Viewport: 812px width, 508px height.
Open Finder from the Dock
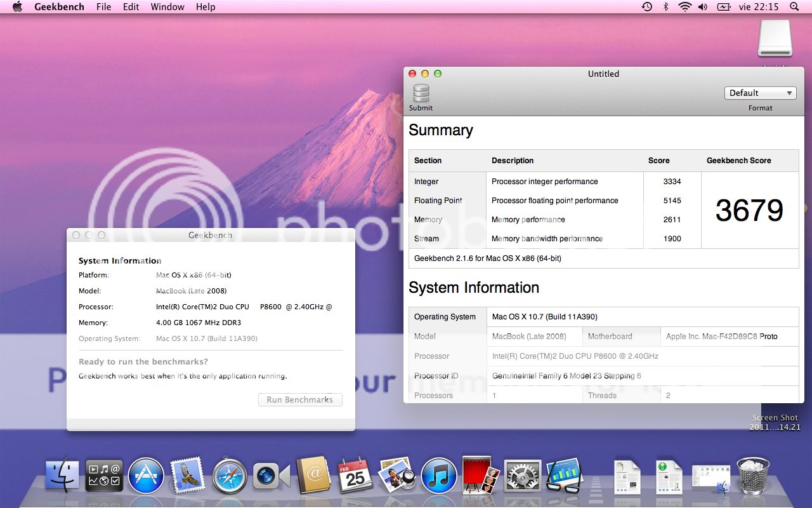coord(62,476)
